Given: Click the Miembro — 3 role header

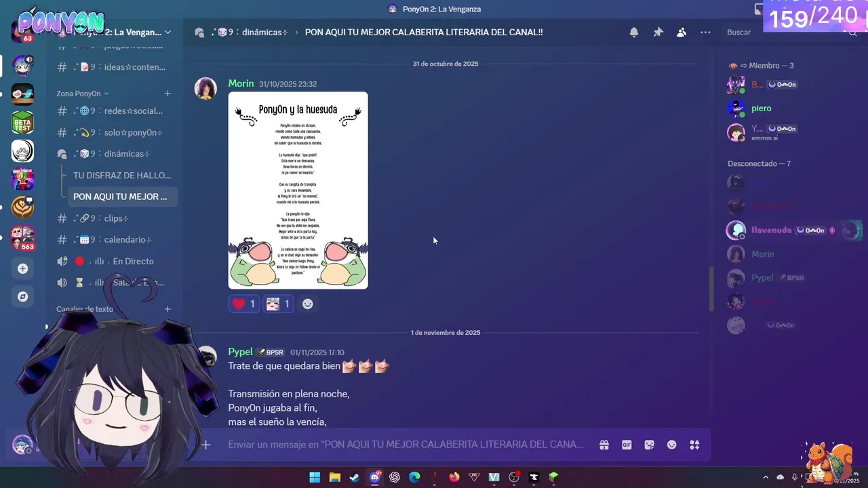Looking at the screenshot, I should (761, 66).
